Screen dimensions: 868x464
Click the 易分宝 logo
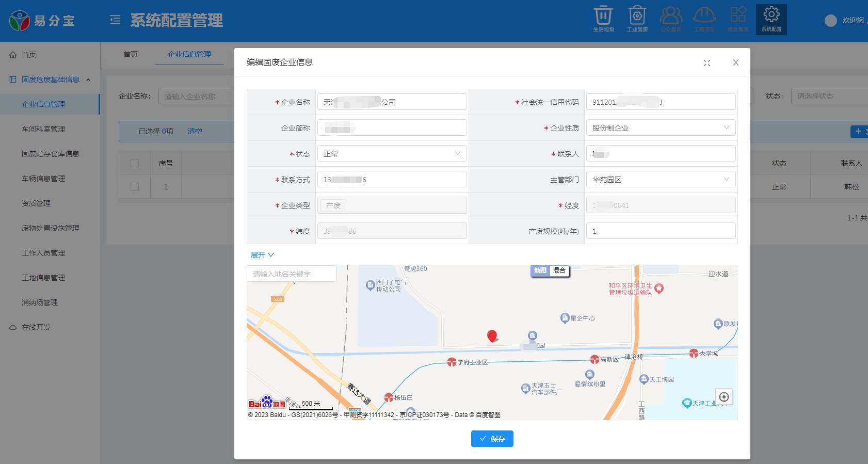point(42,21)
